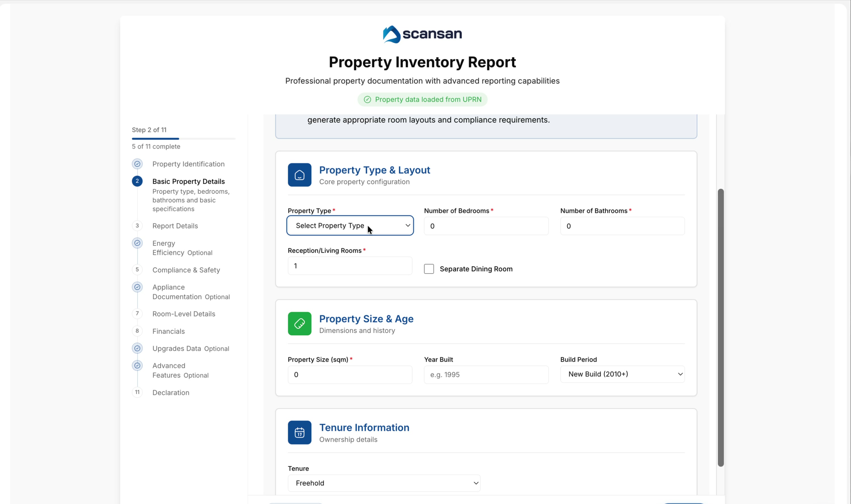Open the Compliance & Safety step

click(186, 270)
